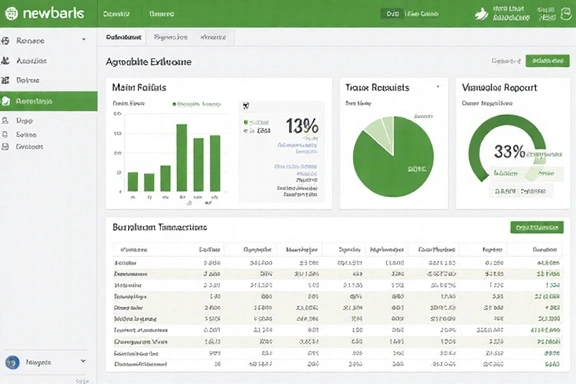Click the "13%" value in the stats box
576x384 pixels.
coord(302,126)
